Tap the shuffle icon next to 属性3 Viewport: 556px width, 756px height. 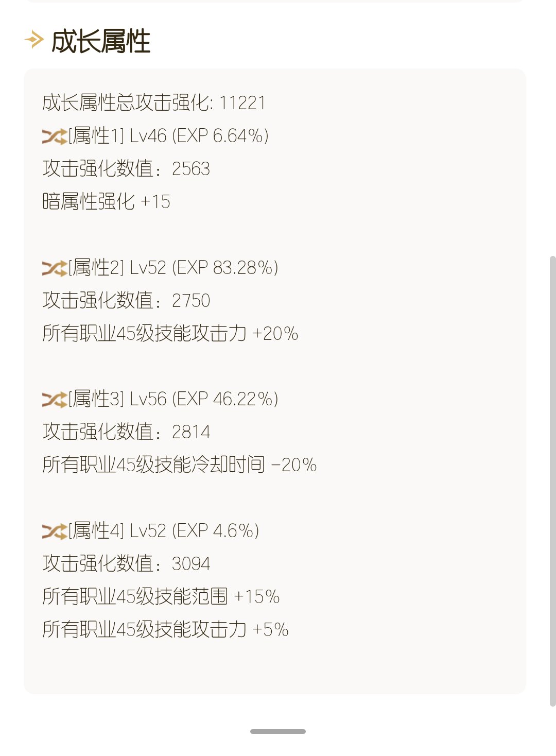[55, 400]
